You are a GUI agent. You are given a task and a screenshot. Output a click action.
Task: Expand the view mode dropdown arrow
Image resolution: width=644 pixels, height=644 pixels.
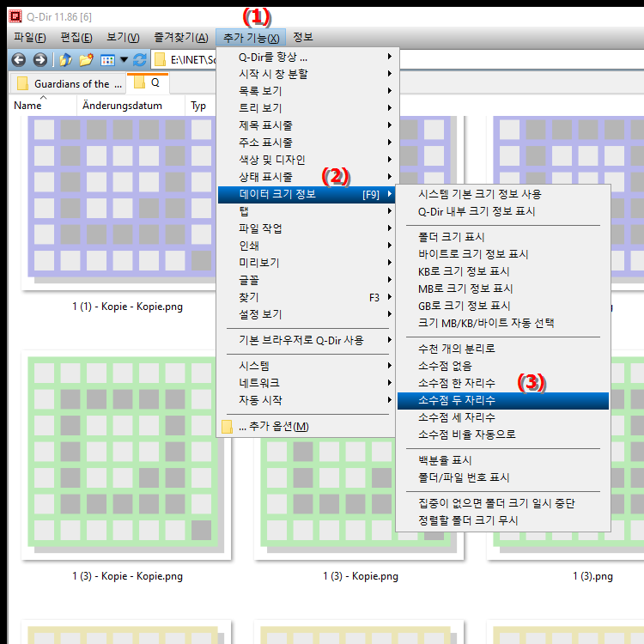124,60
